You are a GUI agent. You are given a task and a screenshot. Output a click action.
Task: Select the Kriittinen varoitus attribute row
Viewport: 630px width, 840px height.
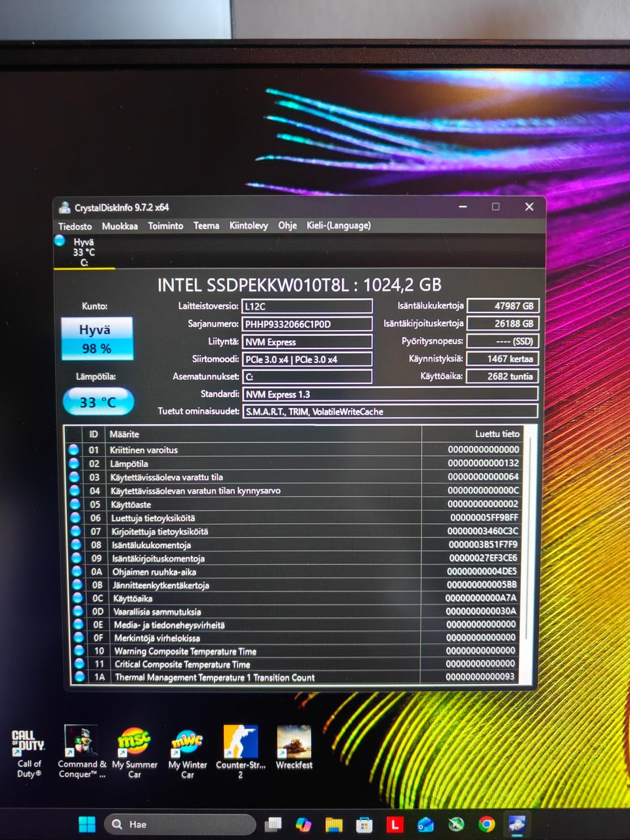262,450
